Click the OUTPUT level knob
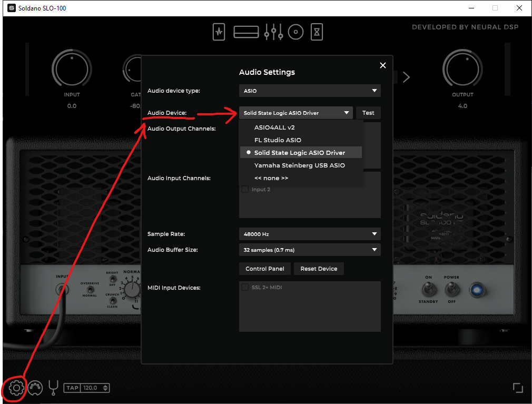Image resolution: width=532 pixels, height=404 pixels. point(462,69)
